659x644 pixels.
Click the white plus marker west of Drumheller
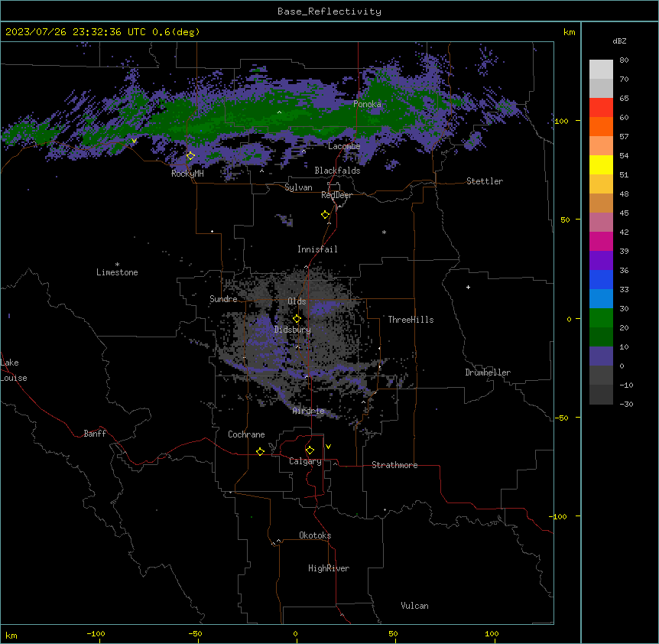pos(468,287)
